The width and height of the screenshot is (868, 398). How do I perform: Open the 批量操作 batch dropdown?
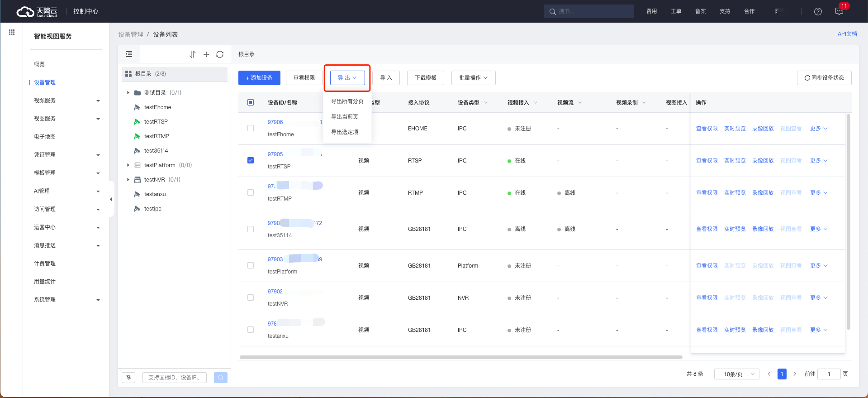point(474,78)
